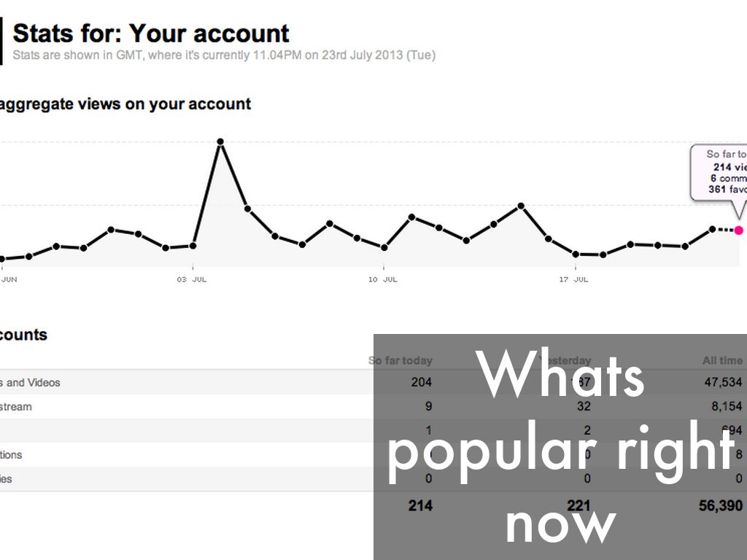Viewport: 747px width, 560px height.
Task: Click the GMT time subtitle text
Action: [224, 55]
